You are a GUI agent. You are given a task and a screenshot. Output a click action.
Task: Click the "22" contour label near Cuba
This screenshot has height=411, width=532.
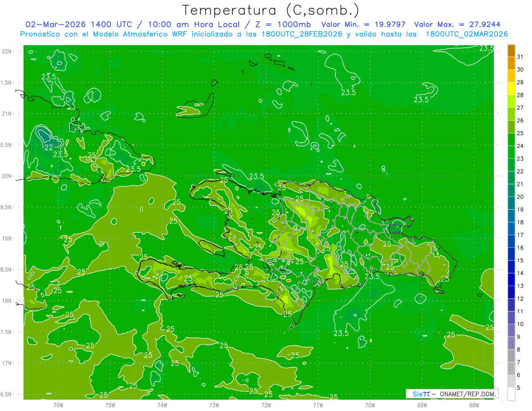[x=49, y=147]
